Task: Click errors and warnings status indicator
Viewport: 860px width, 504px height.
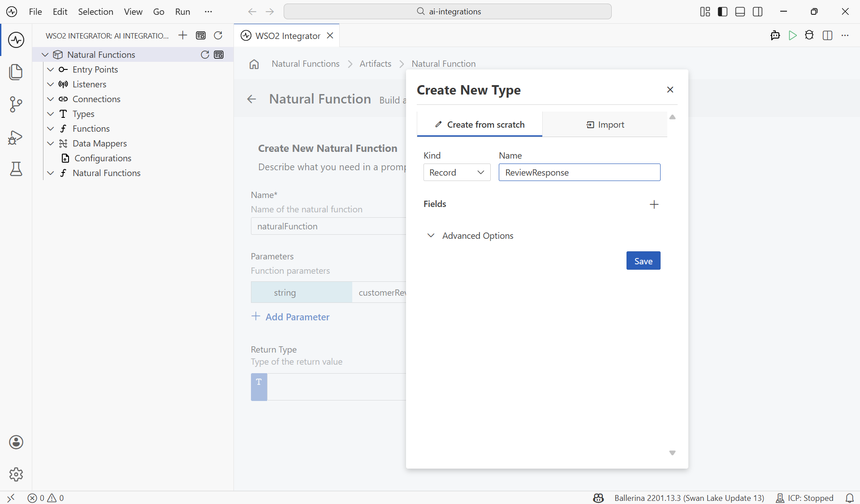Action: (x=46, y=498)
